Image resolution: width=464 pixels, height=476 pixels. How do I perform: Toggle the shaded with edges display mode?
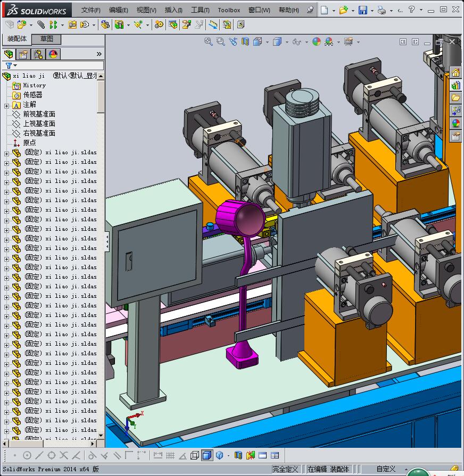[x=207, y=455]
